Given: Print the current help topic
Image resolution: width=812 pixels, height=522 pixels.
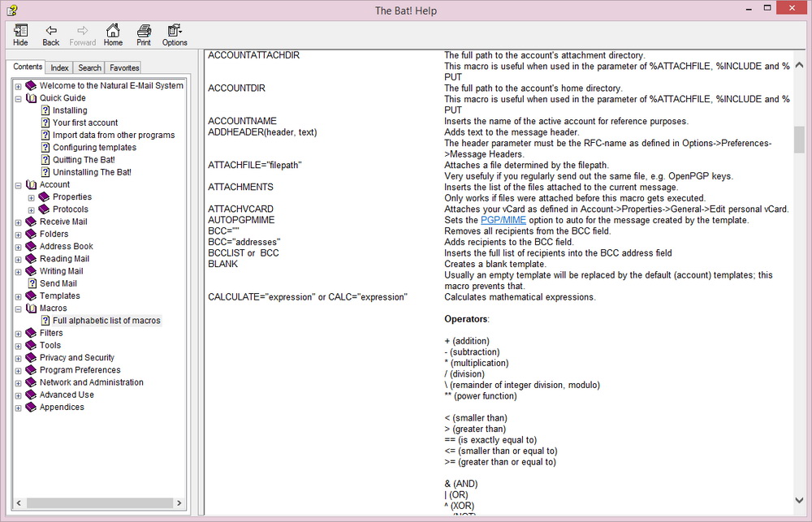Looking at the screenshot, I should 144,35.
